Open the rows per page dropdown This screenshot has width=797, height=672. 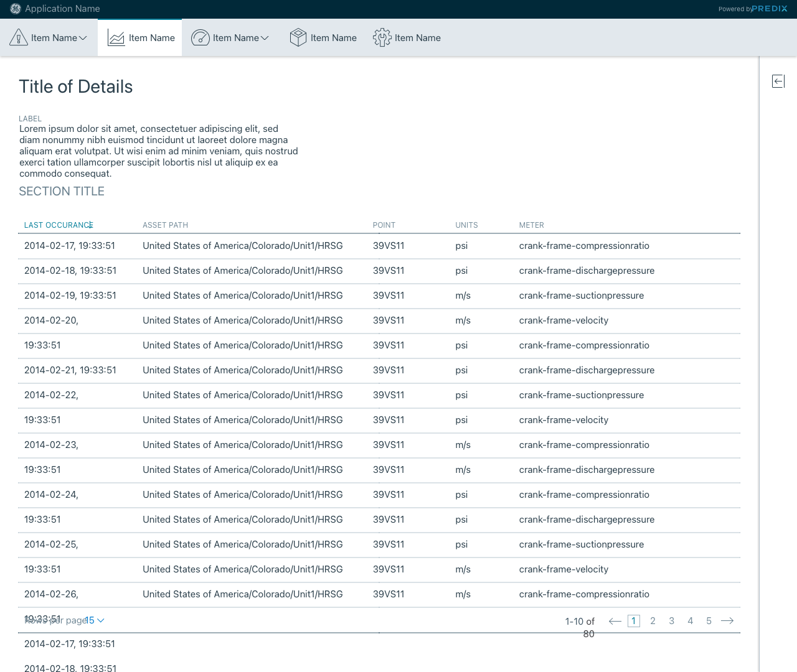(x=95, y=620)
